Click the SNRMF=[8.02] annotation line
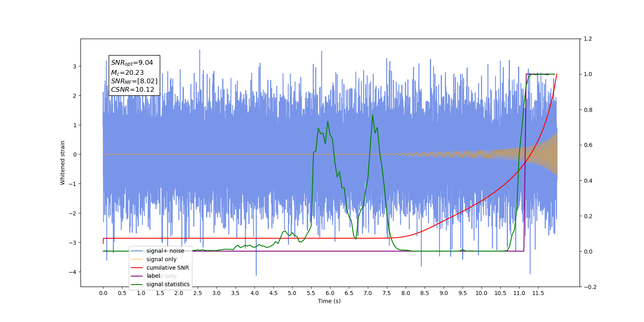 [134, 81]
